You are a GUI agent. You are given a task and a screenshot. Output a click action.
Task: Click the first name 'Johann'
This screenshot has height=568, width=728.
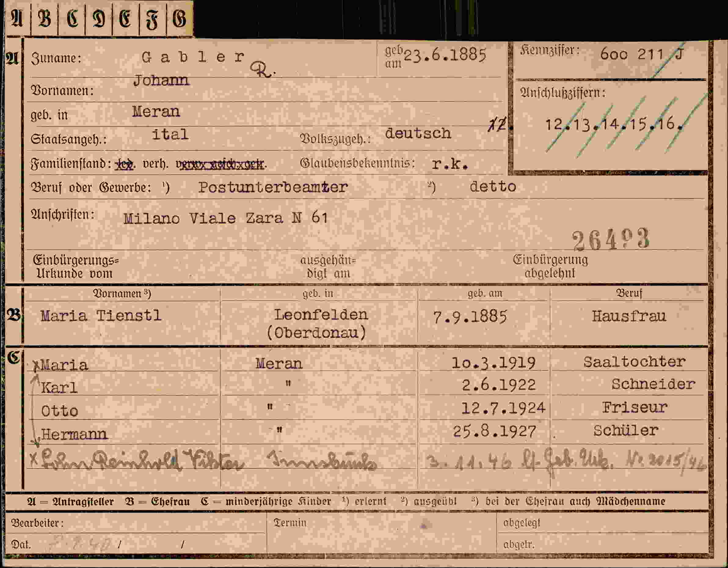[161, 80]
